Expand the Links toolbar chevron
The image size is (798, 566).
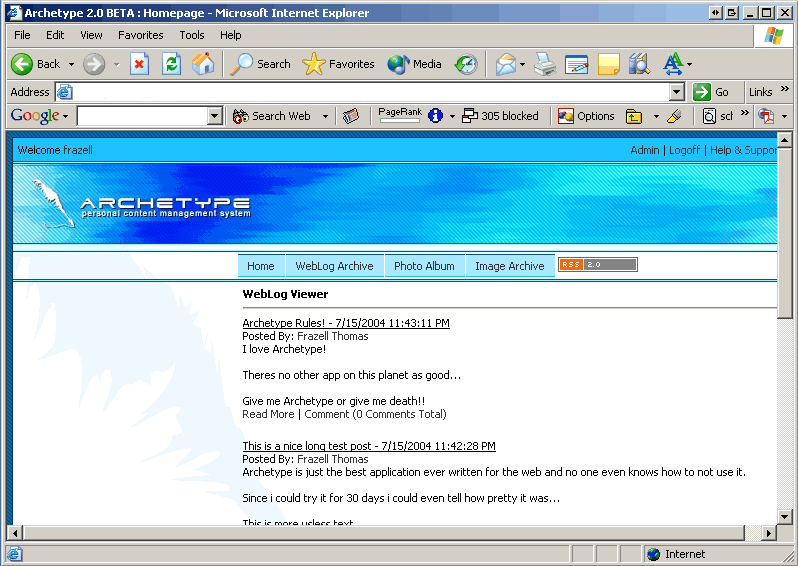[785, 89]
